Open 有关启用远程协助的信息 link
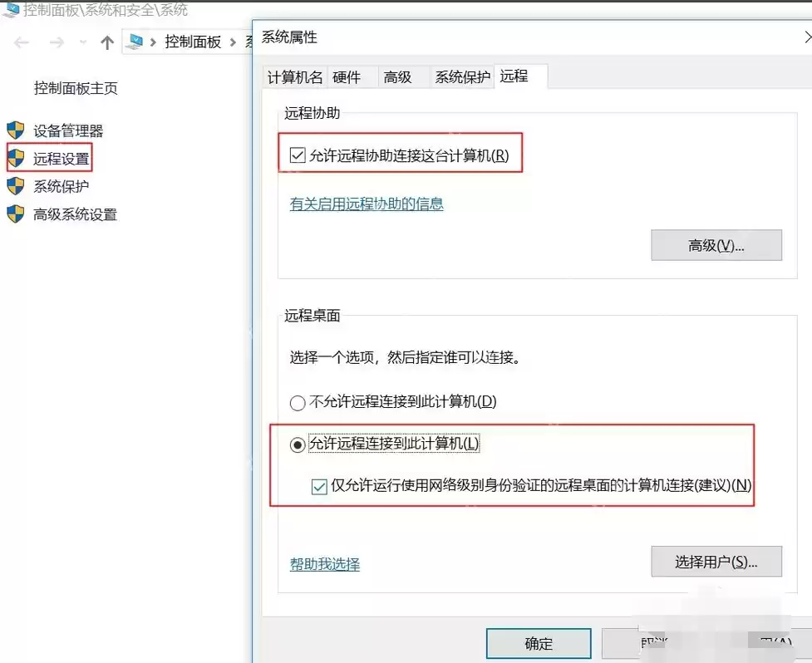The width and height of the screenshot is (812, 663). (366, 204)
